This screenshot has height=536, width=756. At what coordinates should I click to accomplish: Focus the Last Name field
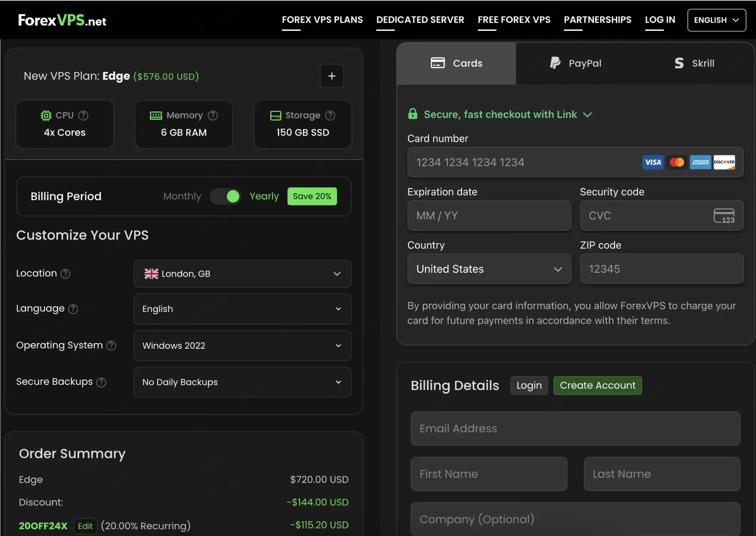coord(662,474)
